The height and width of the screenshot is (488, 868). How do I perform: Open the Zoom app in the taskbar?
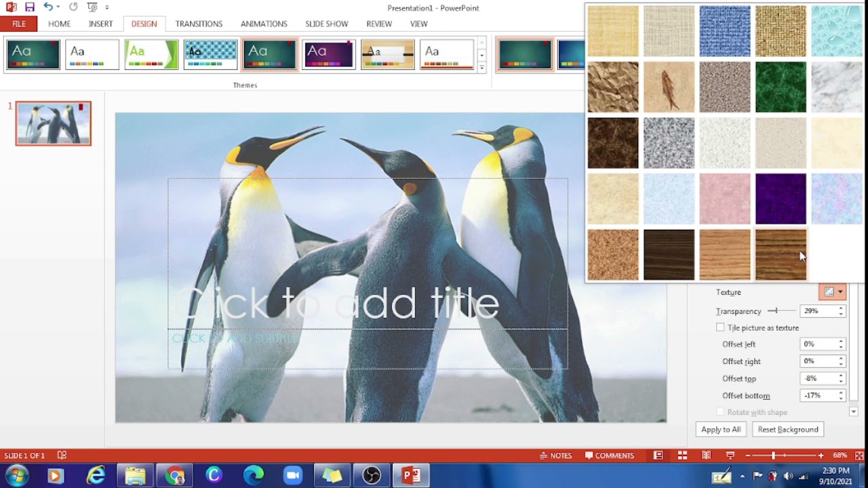(x=292, y=476)
